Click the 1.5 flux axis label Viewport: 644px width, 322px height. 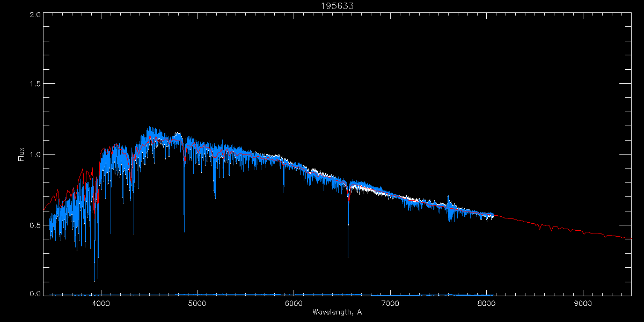pos(35,84)
